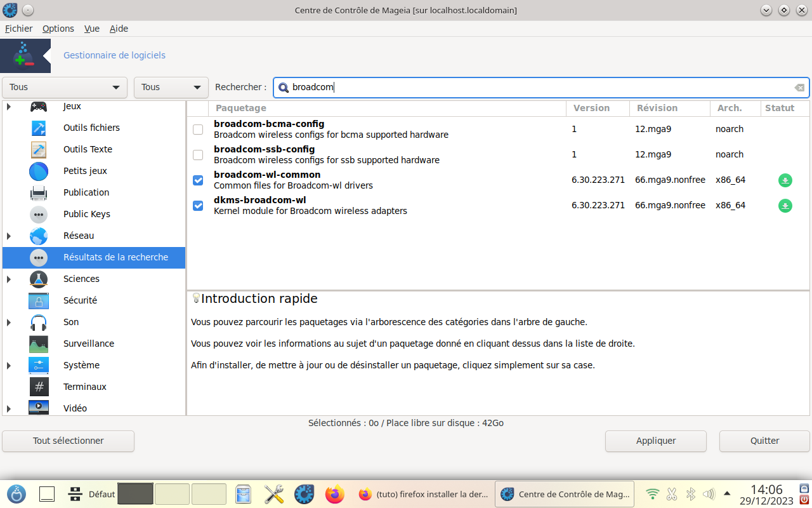This screenshot has width=812, height=508.
Task: Sort by the Statut column header
Action: coord(785,108)
